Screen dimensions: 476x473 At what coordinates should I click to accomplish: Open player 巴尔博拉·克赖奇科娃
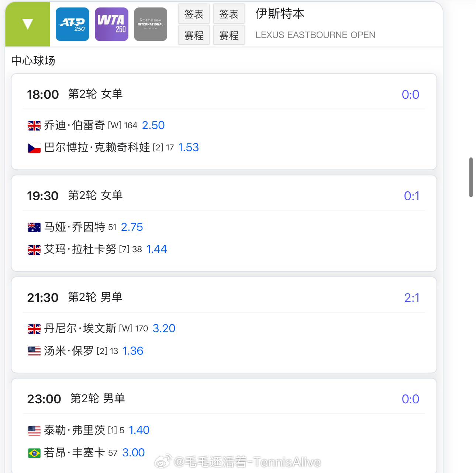click(x=97, y=147)
